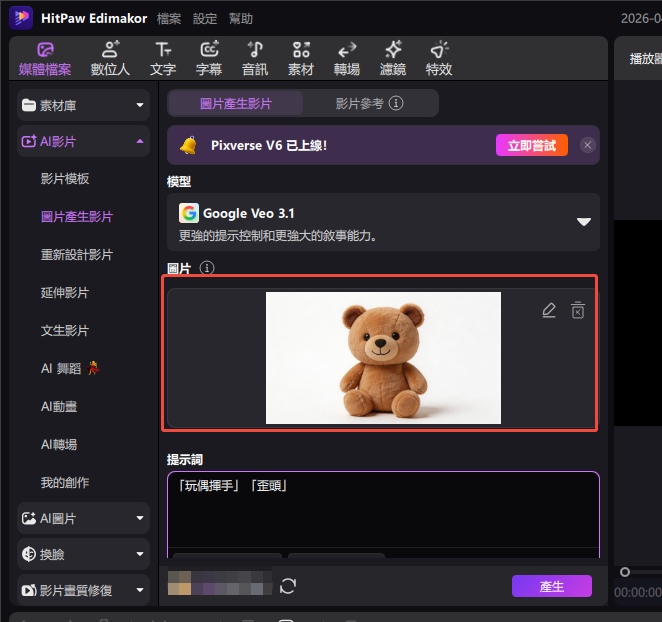Open the 濾鏡 filters panel
The width and height of the screenshot is (662, 622).
point(393,59)
